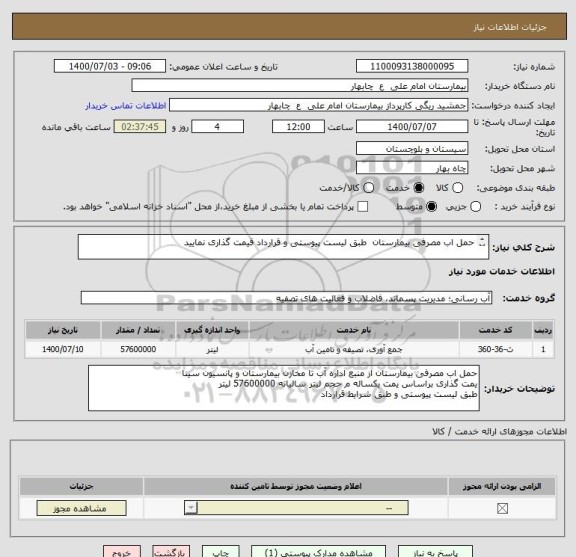Click the پاسخ به نیاز button
The height and width of the screenshot is (557, 576).
[436, 551]
